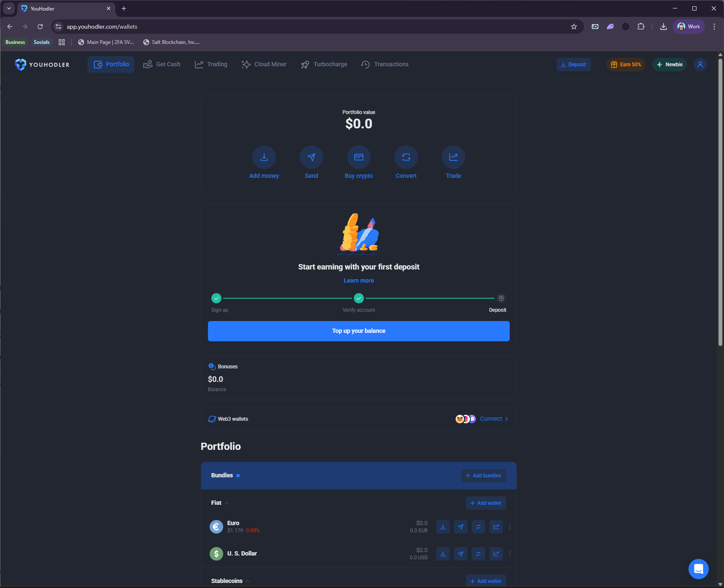Collapse the Fiat wallets section
Image resolution: width=724 pixels, height=588 pixels.
tap(226, 503)
